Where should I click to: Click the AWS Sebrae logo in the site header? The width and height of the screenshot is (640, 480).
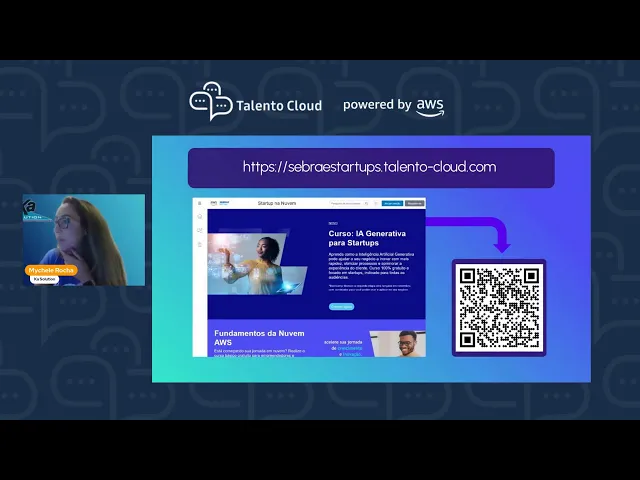tap(220, 203)
